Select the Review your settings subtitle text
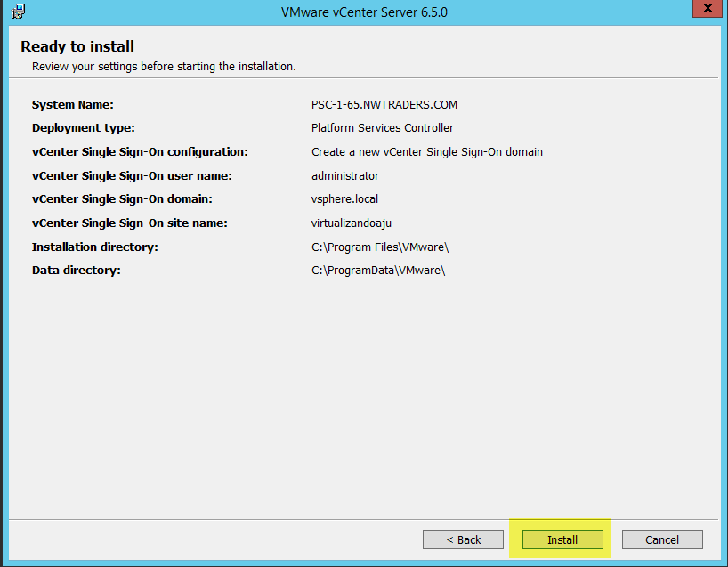Image resolution: width=728 pixels, height=567 pixels. tap(164, 66)
